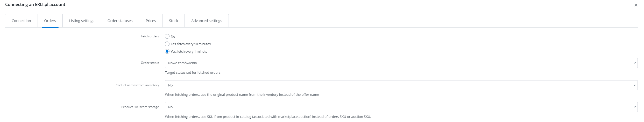Select fetch every 1 minute option
This screenshot has width=644, height=122.
coord(167,51)
